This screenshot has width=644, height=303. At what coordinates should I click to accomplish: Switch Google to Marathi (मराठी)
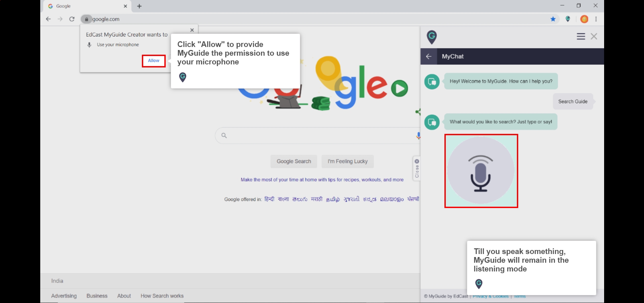coord(317,199)
